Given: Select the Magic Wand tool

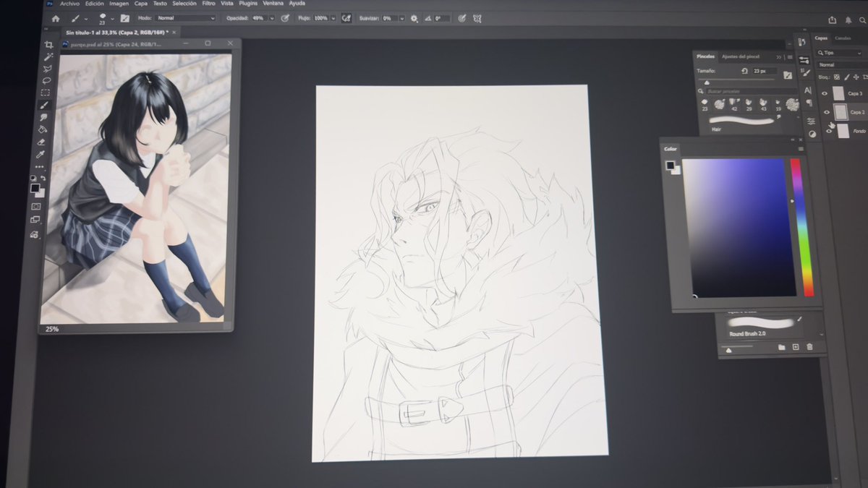Looking at the screenshot, I should [x=48, y=56].
